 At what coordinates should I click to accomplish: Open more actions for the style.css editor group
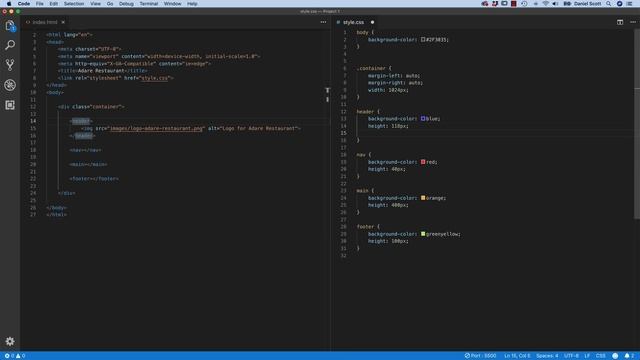[633, 22]
